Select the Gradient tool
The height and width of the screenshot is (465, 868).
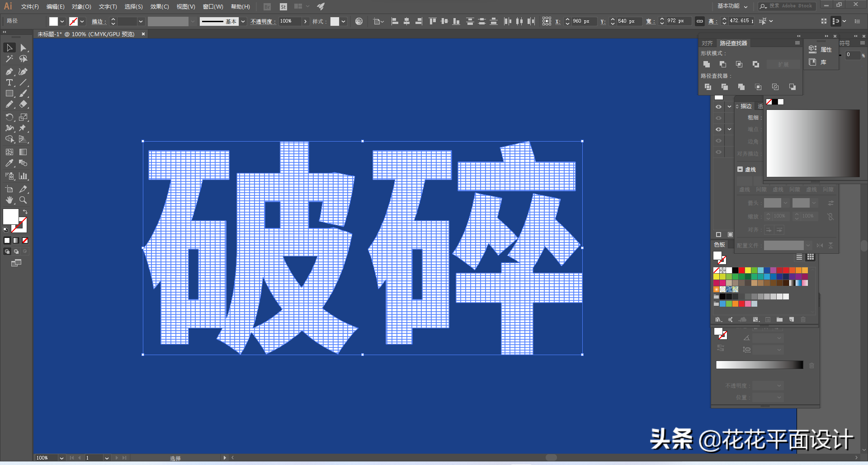pos(23,152)
